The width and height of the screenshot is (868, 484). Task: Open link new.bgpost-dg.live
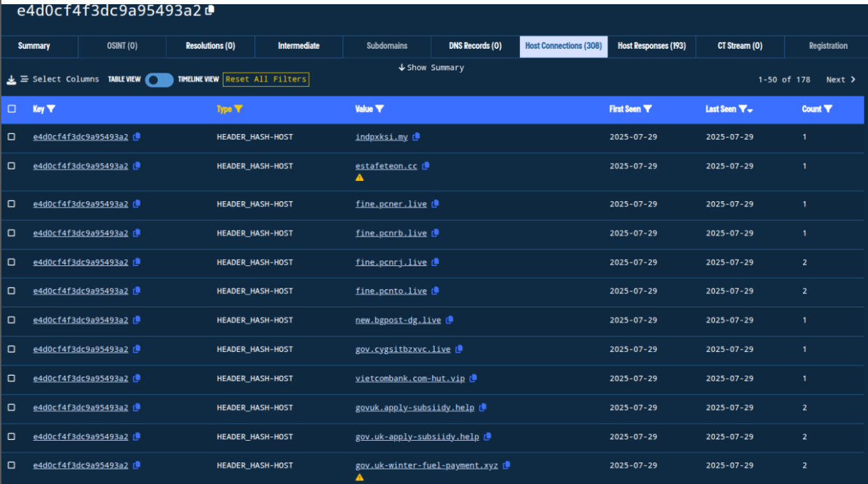coord(398,320)
